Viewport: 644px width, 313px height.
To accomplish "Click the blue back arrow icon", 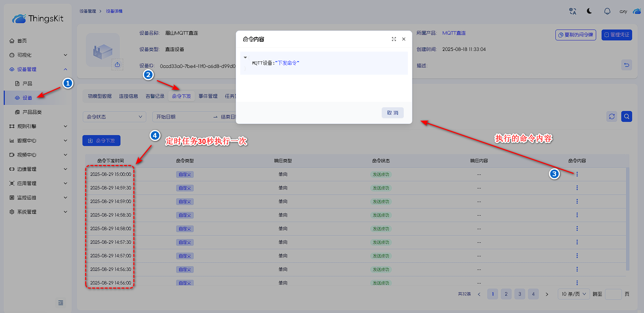I will tap(626, 65).
